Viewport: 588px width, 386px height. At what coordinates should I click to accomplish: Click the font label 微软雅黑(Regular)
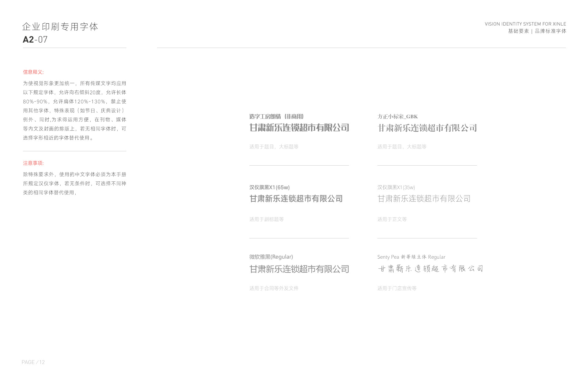point(271,257)
